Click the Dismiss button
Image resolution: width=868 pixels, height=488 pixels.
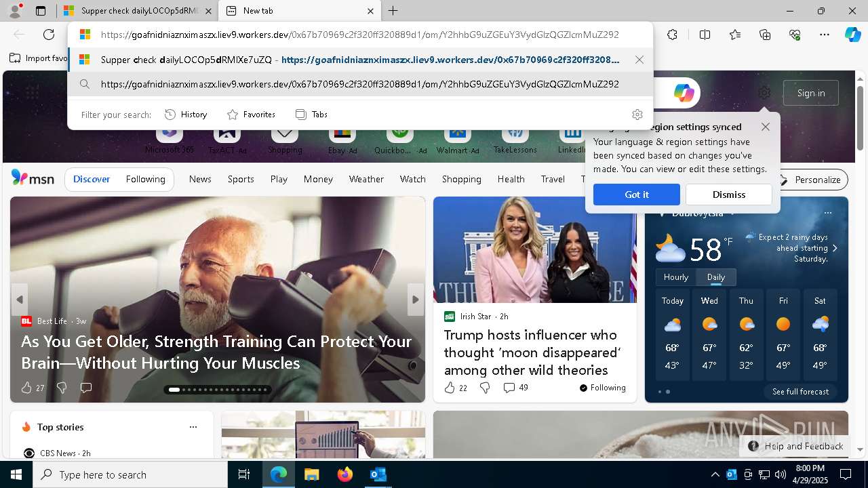pyautogui.click(x=729, y=195)
